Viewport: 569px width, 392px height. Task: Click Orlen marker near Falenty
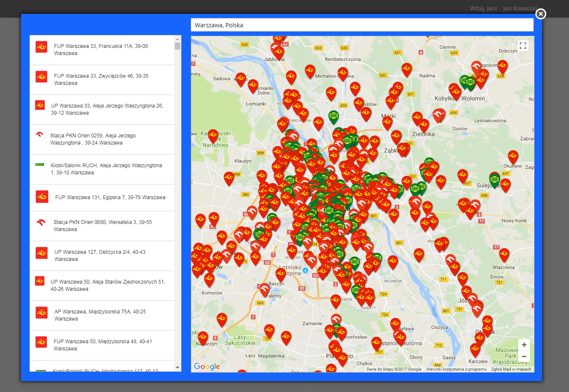pyautogui.click(x=264, y=289)
